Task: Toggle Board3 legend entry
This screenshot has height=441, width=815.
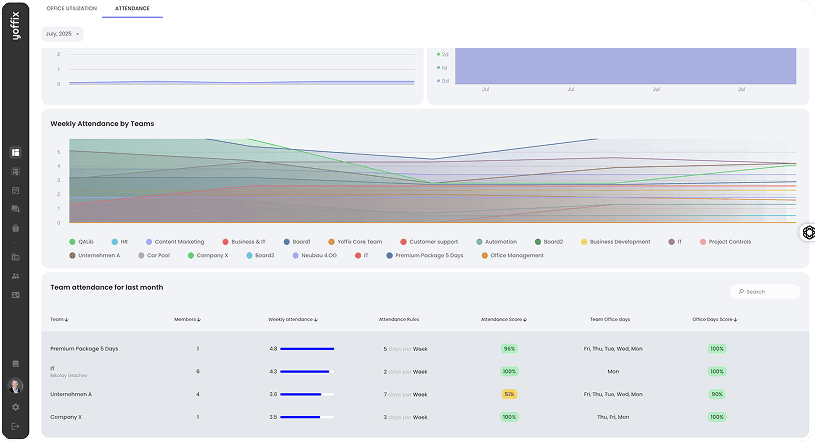Action: (x=260, y=255)
